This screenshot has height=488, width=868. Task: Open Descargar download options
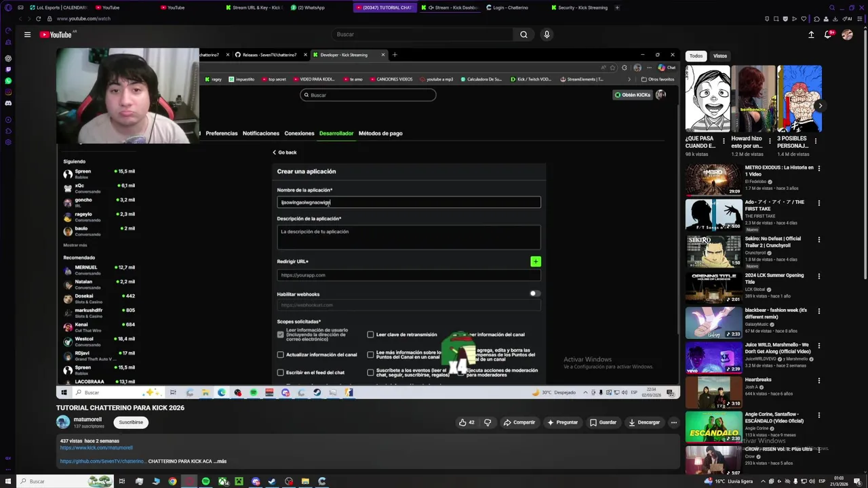(x=644, y=422)
